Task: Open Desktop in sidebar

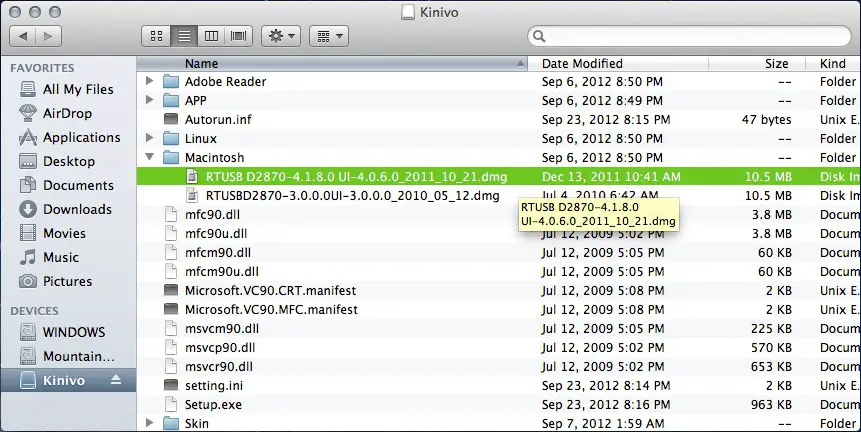Action: click(x=57, y=161)
